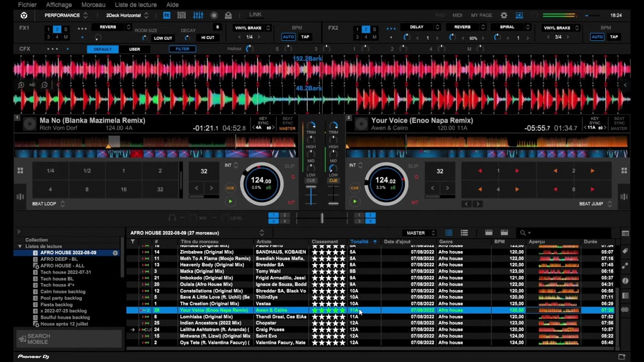Image resolution: width=644 pixels, height=362 pixels.
Task: Open the BEAT LOOP pad mode dropdown
Action: click(49, 204)
